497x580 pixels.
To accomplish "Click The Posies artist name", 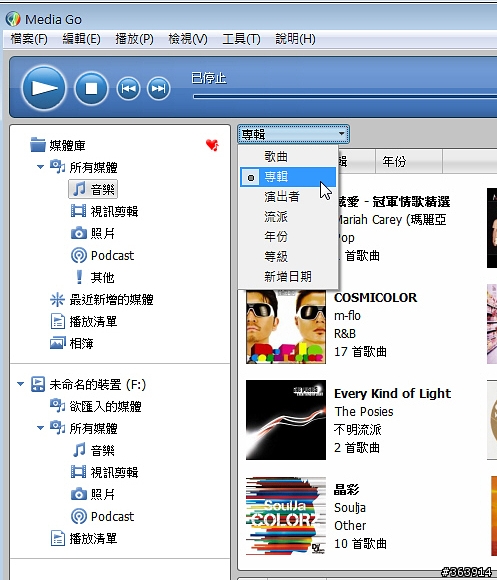I will [x=364, y=411].
